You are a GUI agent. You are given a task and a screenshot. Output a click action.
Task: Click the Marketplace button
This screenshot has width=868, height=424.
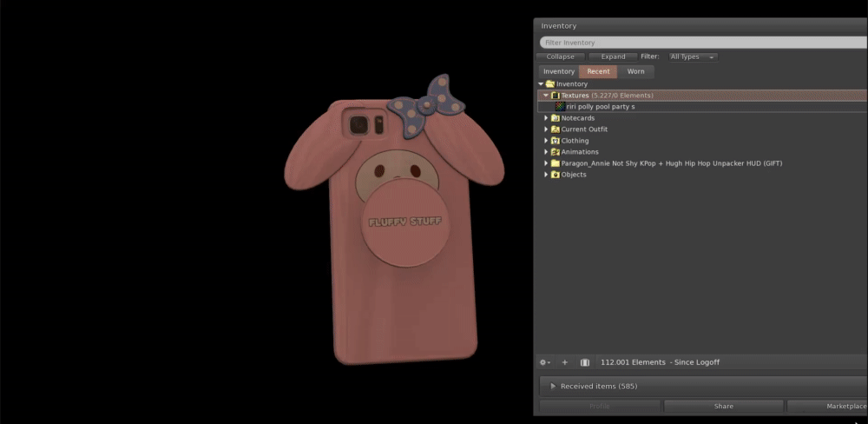[x=827, y=407]
